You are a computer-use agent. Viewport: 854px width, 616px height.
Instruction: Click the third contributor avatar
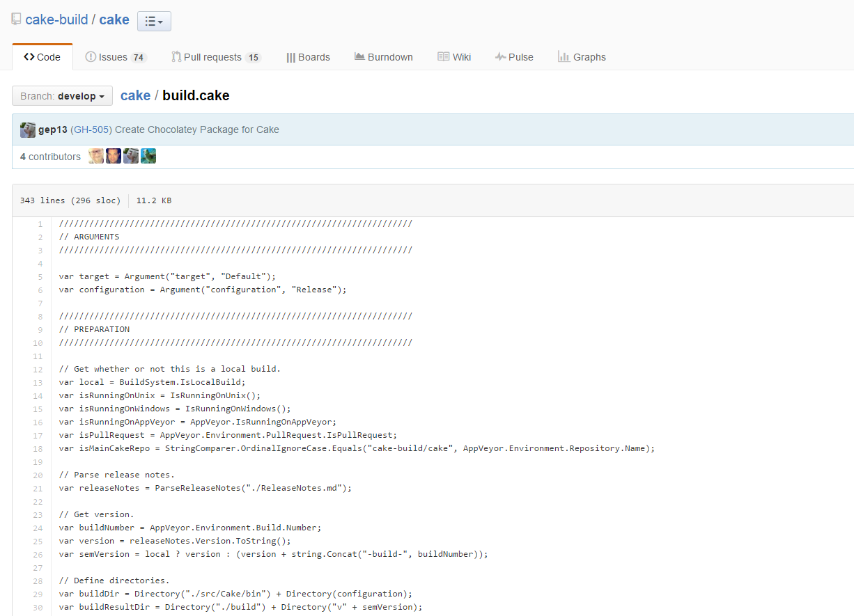(x=131, y=156)
